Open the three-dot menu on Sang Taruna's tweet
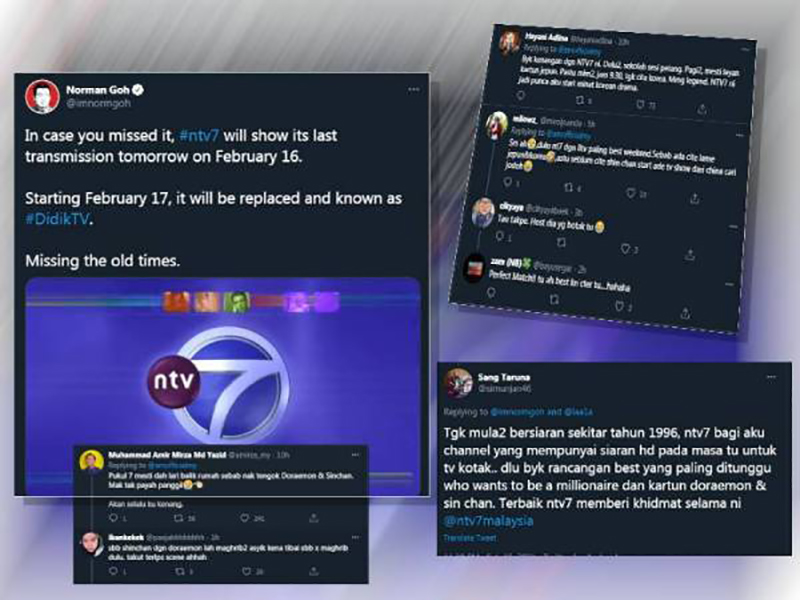This screenshot has width=800, height=600. pyautogui.click(x=771, y=377)
